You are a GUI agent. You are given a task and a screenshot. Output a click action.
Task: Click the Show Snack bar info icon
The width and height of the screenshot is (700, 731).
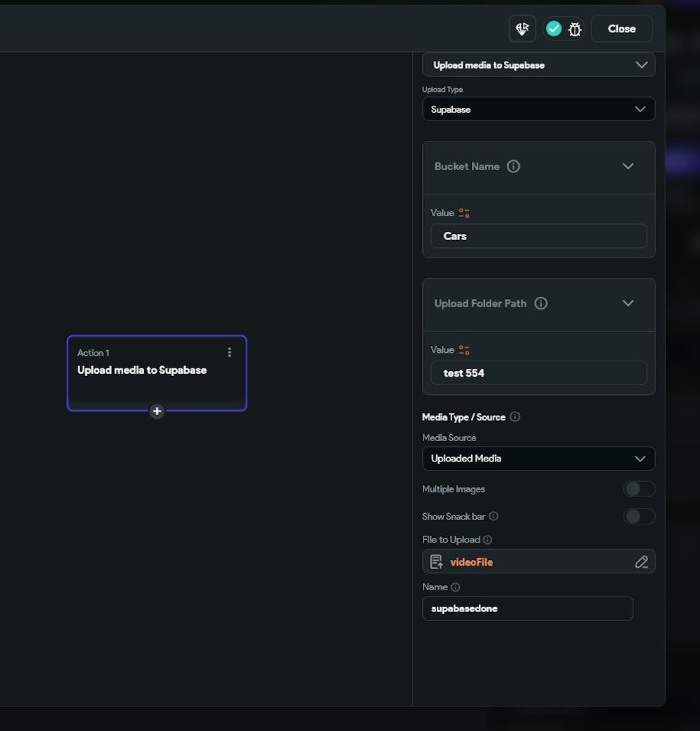tap(493, 516)
